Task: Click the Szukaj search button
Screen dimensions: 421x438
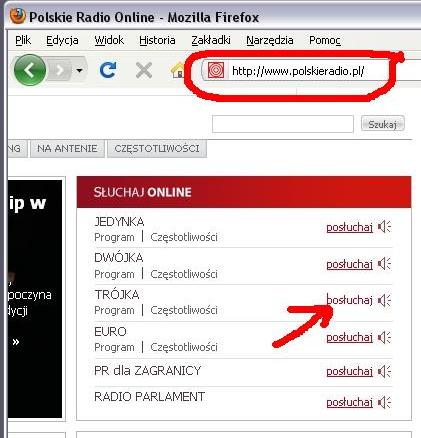Action: click(383, 124)
